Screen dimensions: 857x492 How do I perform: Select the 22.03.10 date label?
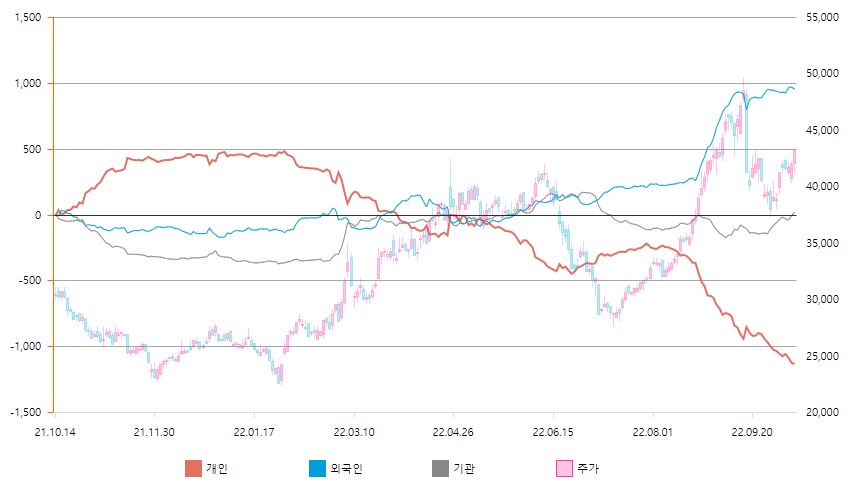coord(353,432)
